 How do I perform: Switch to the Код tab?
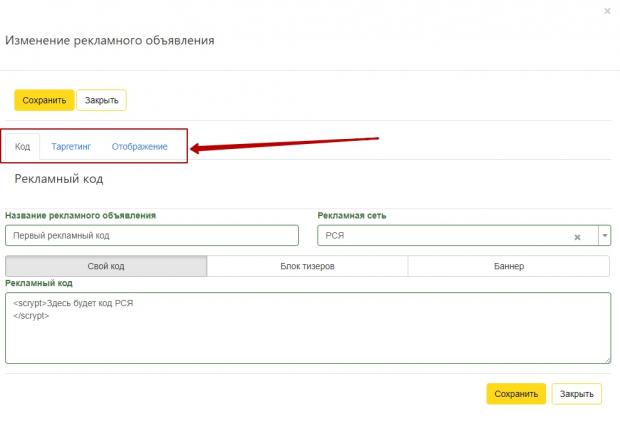coord(23,146)
